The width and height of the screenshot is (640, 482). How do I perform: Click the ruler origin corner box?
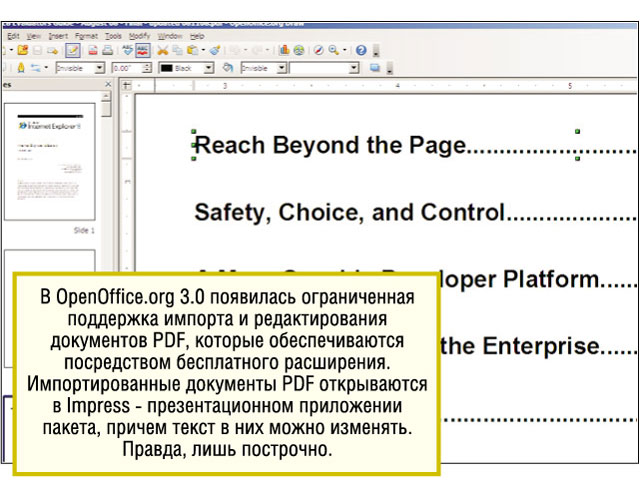[x=127, y=86]
